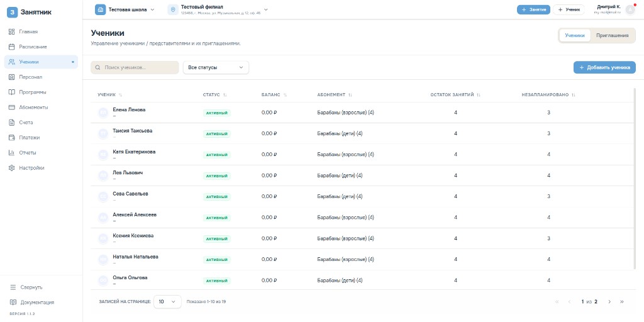Viewport: 644px width, 322px height.
Task: Open the Программы book icon
Action: (x=12, y=92)
